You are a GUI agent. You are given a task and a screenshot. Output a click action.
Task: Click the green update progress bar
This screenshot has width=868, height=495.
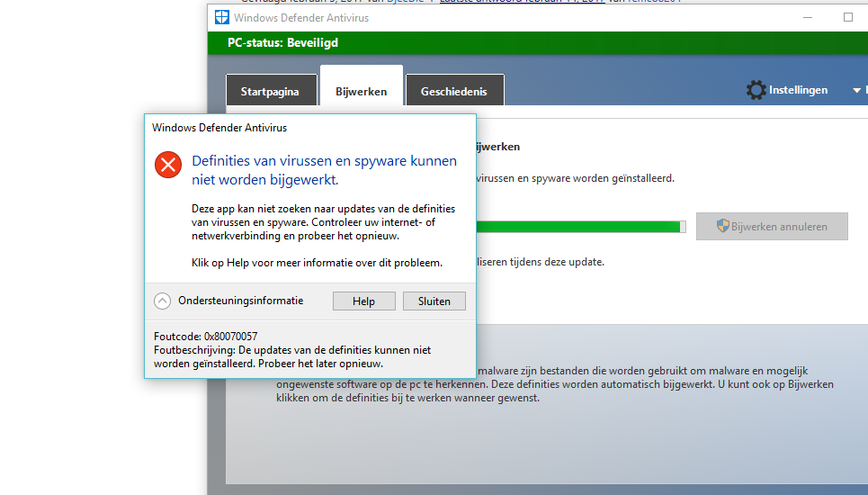coord(581,227)
